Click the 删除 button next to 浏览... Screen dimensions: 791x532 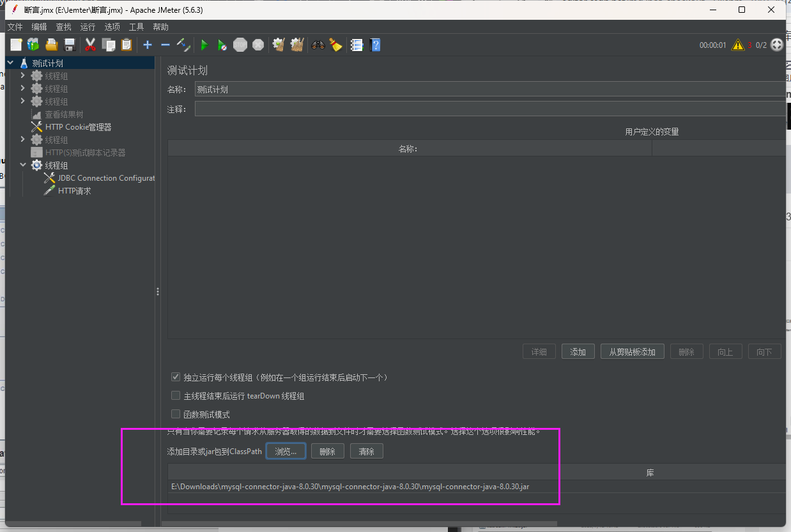click(328, 451)
